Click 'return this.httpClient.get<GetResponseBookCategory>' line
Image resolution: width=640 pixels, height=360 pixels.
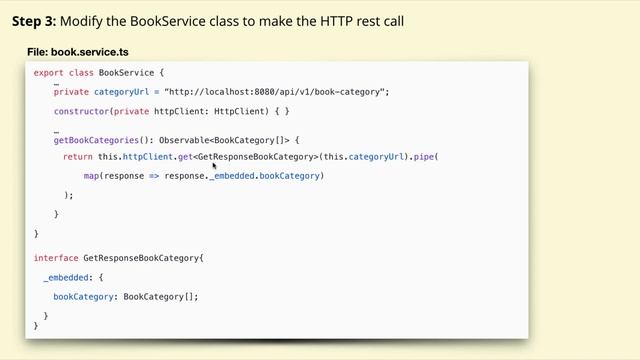pos(251,157)
